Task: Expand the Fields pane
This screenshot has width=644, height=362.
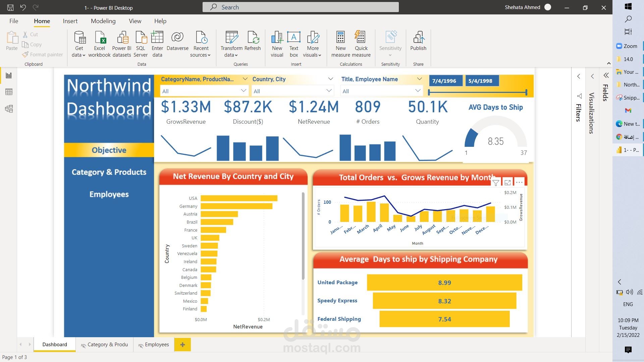Action: tap(606, 75)
